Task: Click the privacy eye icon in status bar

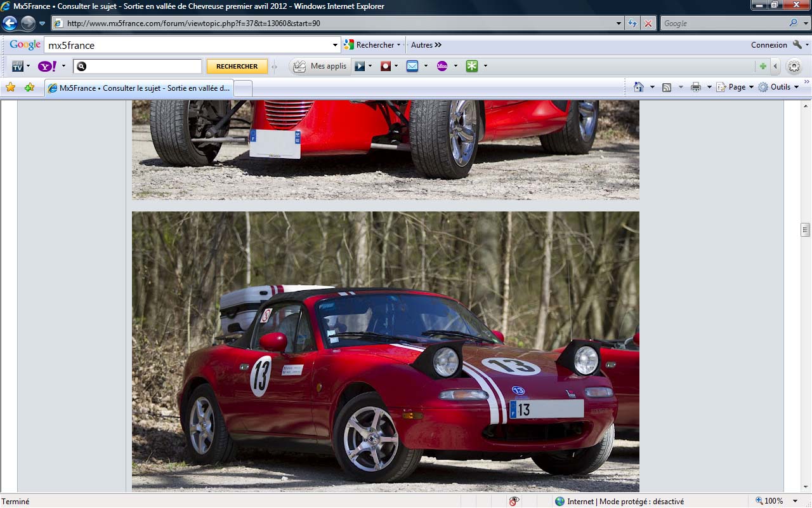Action: click(514, 501)
